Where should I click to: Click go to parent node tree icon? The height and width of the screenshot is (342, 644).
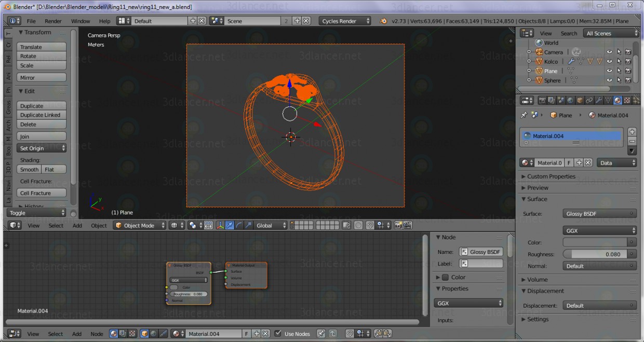pos(332,334)
